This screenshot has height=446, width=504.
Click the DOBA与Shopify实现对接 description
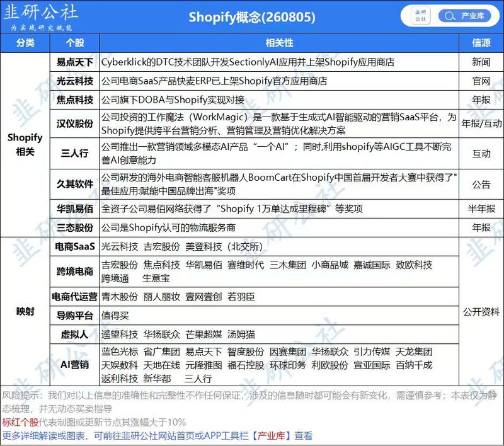coord(173,100)
